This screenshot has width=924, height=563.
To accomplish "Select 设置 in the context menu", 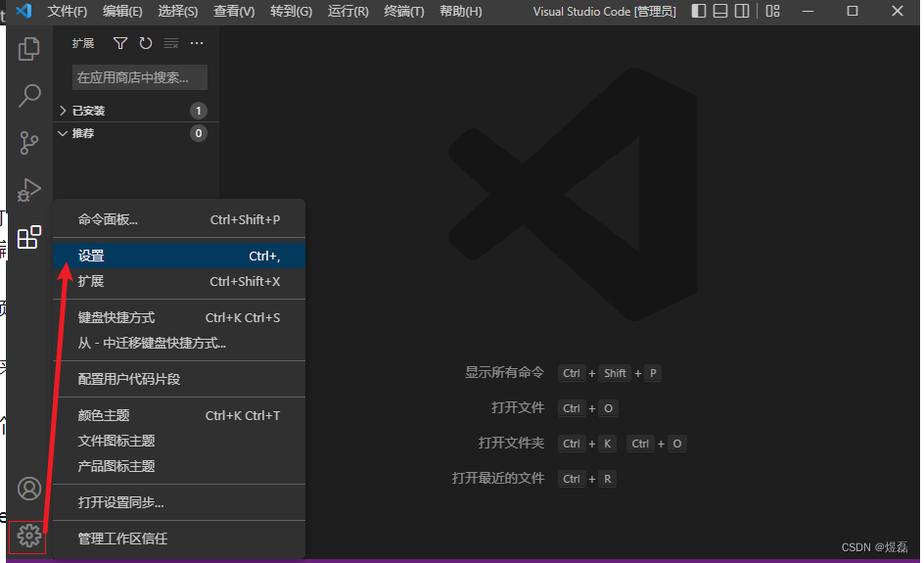I will click(x=179, y=256).
